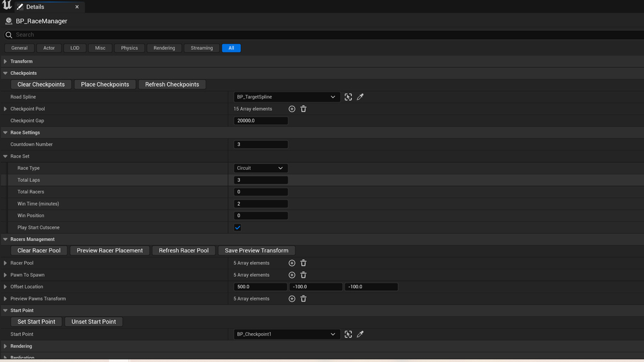Close the Details tab

pyautogui.click(x=77, y=6)
